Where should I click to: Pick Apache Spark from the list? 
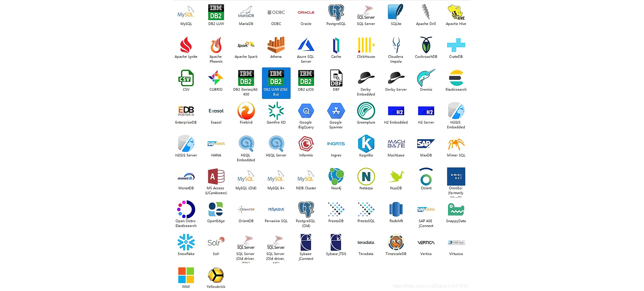246,45
